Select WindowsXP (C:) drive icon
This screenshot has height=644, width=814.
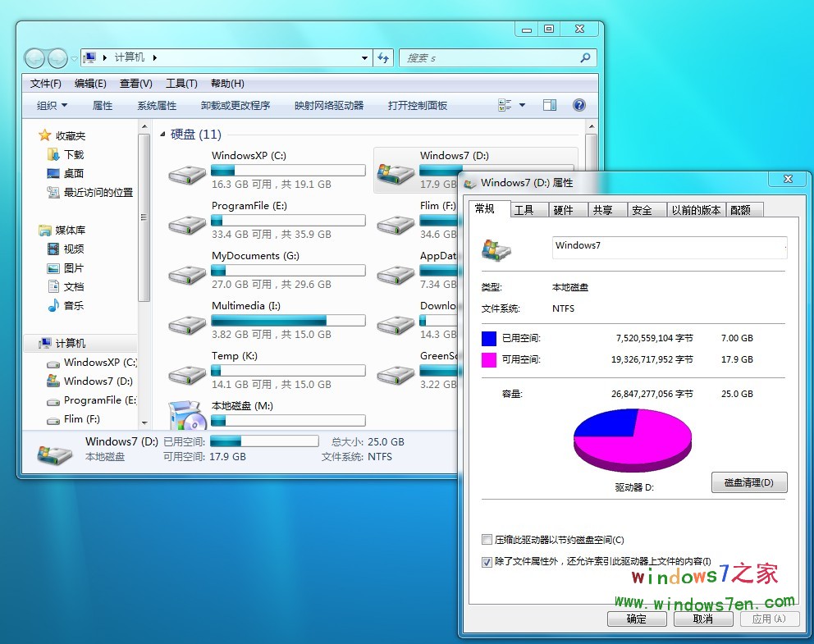[187, 174]
